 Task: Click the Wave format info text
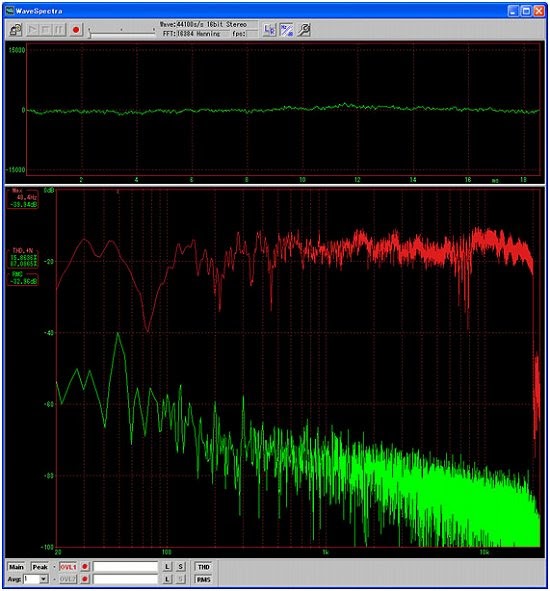[x=204, y=24]
